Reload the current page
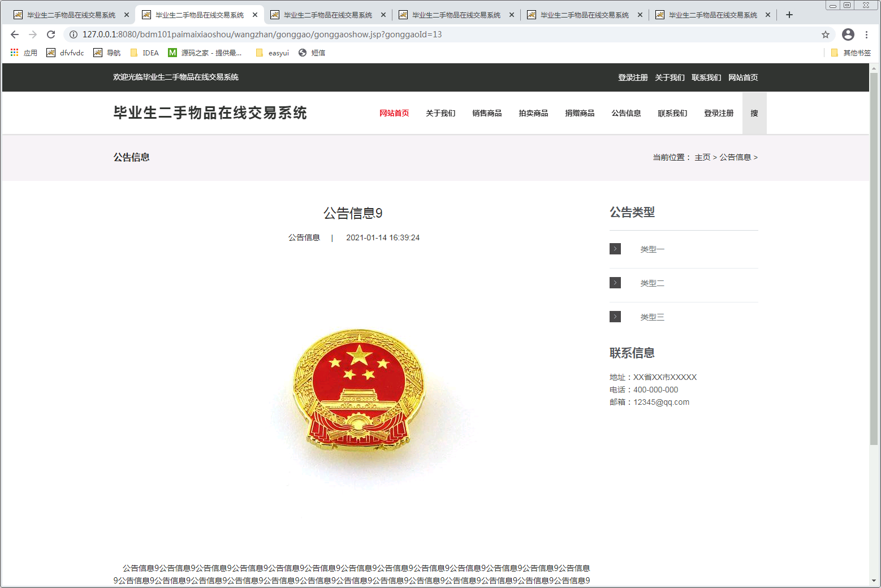Image resolution: width=881 pixels, height=588 pixels. (51, 34)
